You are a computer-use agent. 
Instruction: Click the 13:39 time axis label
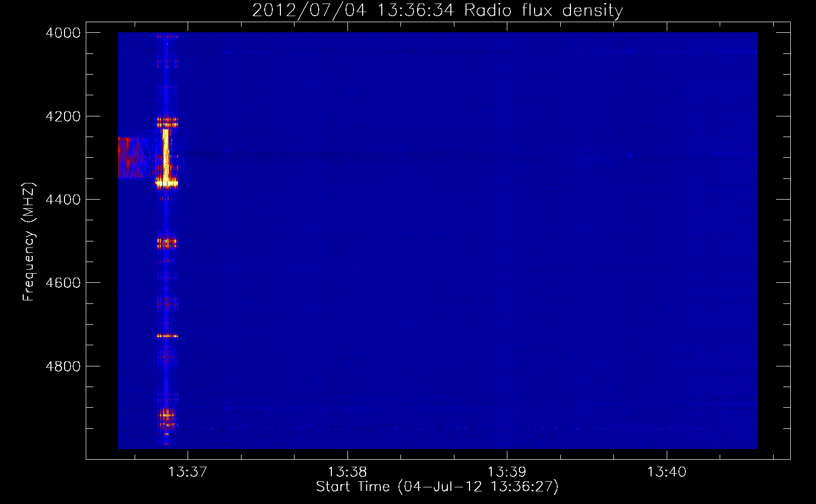pos(507,472)
